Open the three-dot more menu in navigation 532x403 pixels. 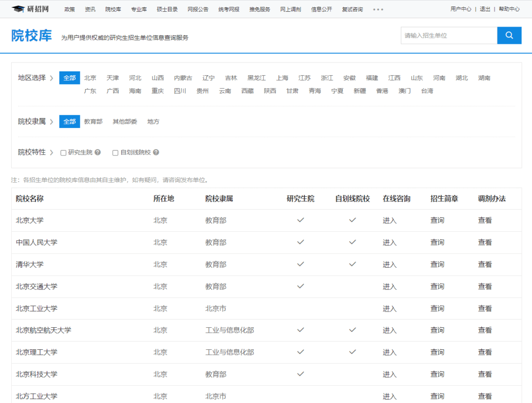click(x=378, y=9)
